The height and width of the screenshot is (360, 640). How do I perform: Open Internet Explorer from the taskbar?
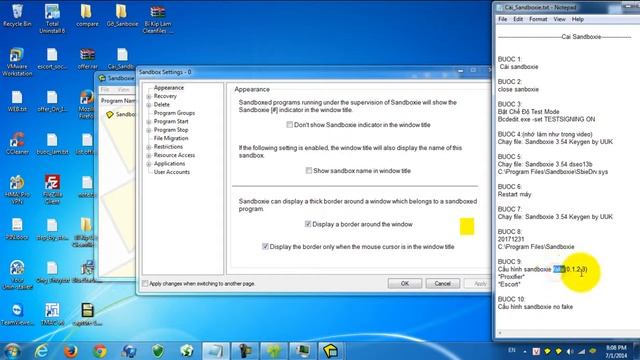[x=41, y=351]
